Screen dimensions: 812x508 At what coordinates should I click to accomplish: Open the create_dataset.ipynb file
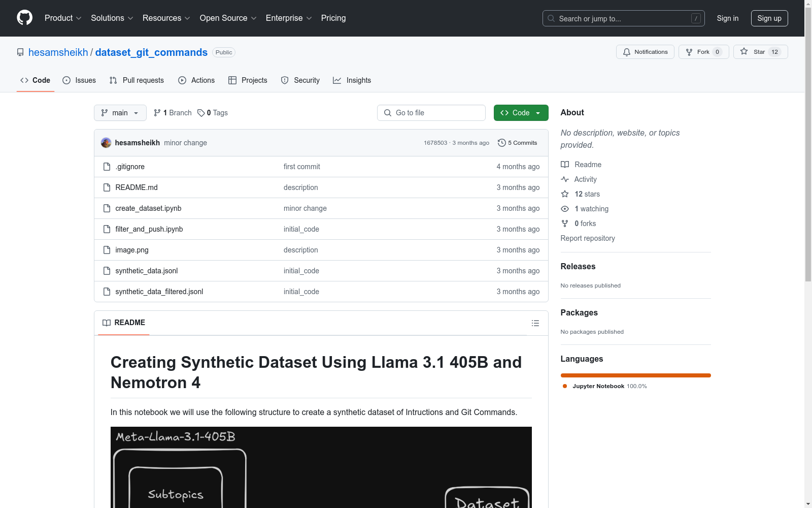click(148, 208)
